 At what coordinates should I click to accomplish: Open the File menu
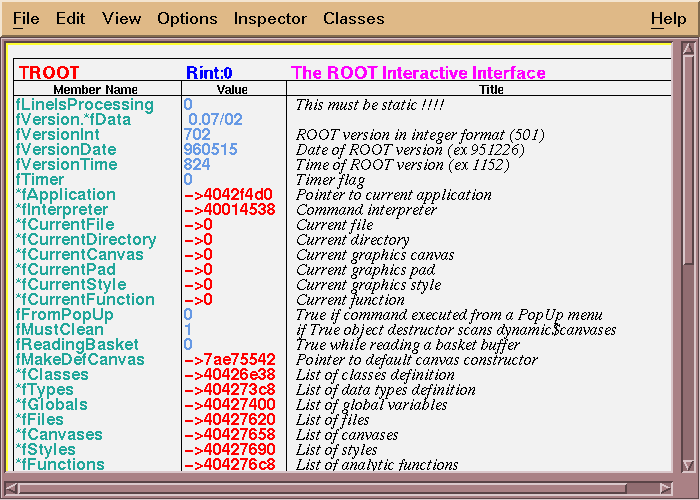[26, 19]
